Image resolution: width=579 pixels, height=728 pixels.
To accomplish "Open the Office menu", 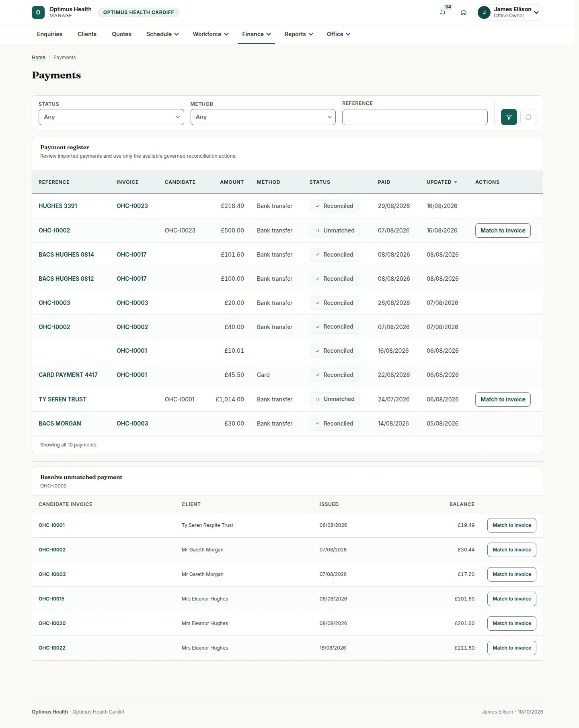I will click(339, 34).
